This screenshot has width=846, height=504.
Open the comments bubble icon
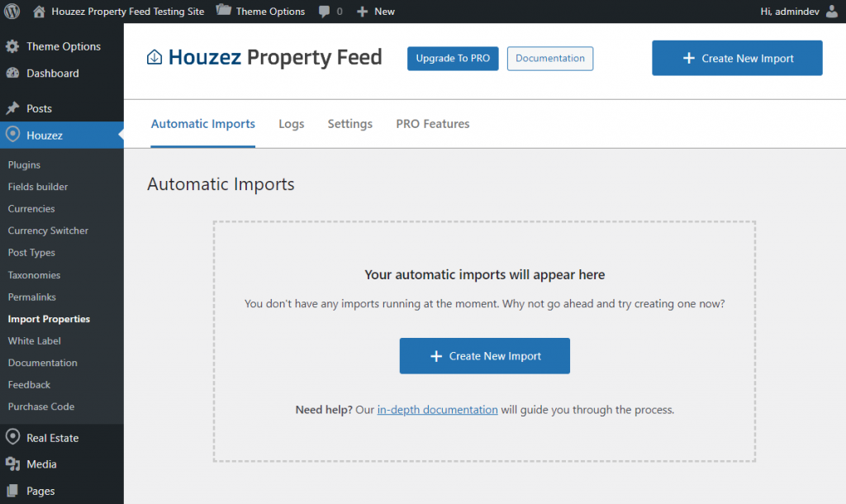pyautogui.click(x=324, y=12)
